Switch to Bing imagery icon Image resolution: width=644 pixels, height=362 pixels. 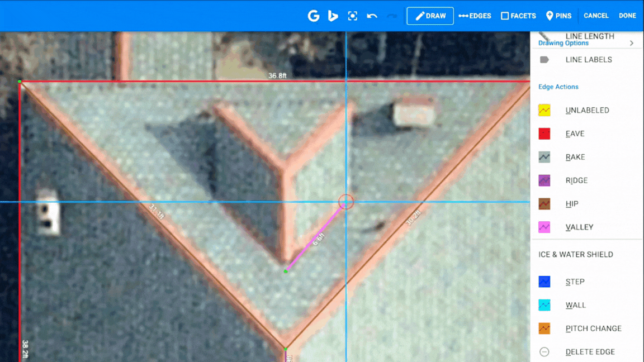coord(333,16)
